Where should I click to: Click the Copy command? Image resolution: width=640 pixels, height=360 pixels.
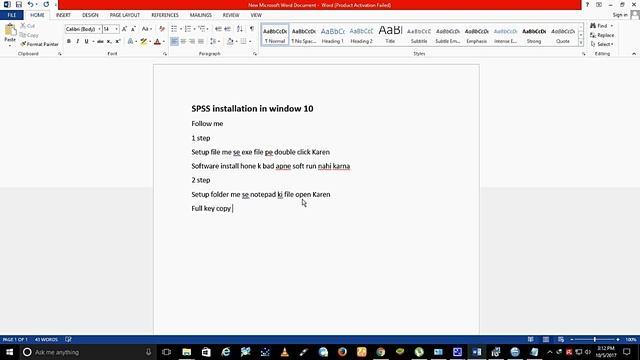point(29,35)
